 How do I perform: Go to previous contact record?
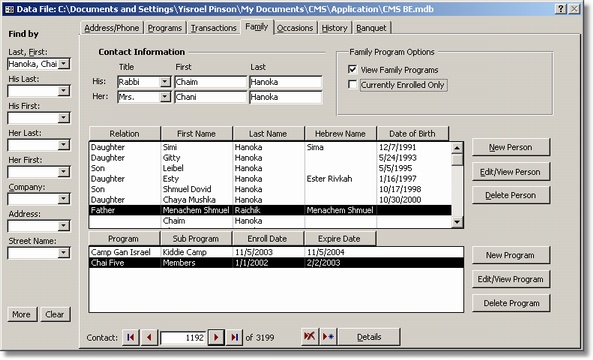(149, 337)
